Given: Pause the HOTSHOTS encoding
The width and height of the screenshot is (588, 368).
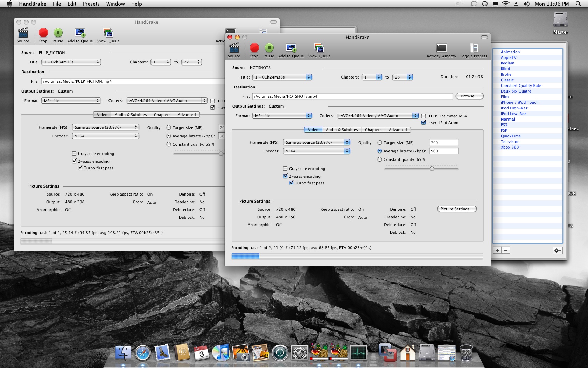Looking at the screenshot, I should coord(268,48).
